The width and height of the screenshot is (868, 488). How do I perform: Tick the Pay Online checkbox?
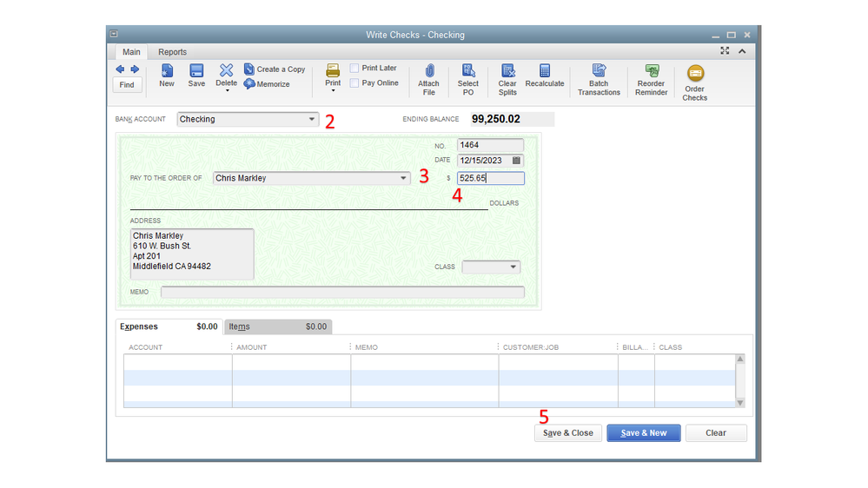point(354,83)
